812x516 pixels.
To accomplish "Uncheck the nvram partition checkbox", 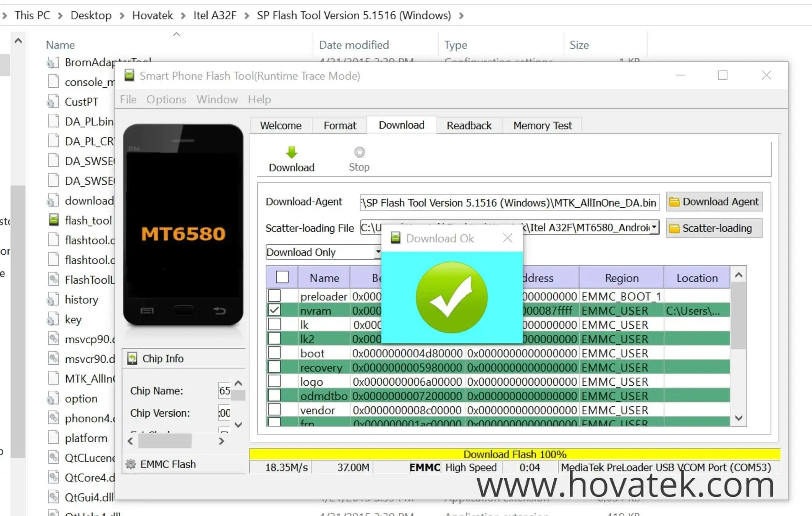I will [x=274, y=310].
